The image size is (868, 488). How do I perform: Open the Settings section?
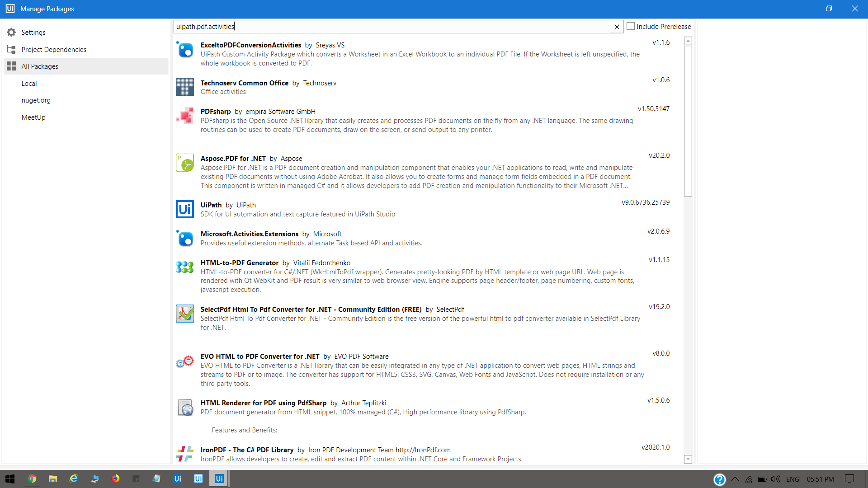[x=33, y=33]
